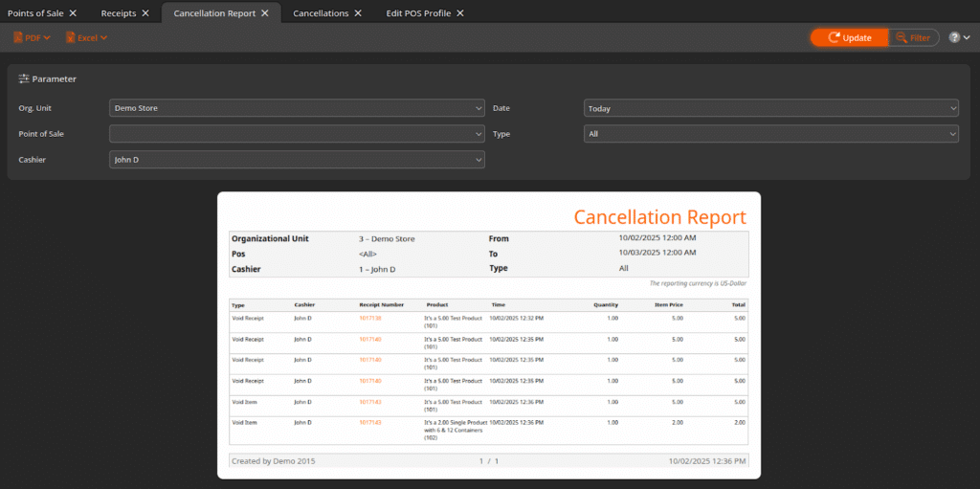Image resolution: width=980 pixels, height=489 pixels.
Task: Switch to the Receipts tab
Action: pos(118,12)
